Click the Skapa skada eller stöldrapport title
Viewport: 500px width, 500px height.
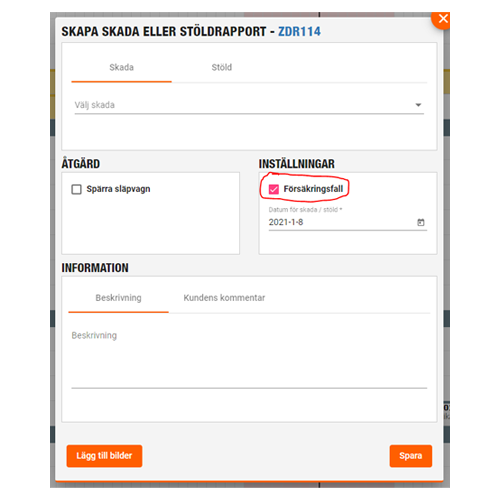pos(164,32)
